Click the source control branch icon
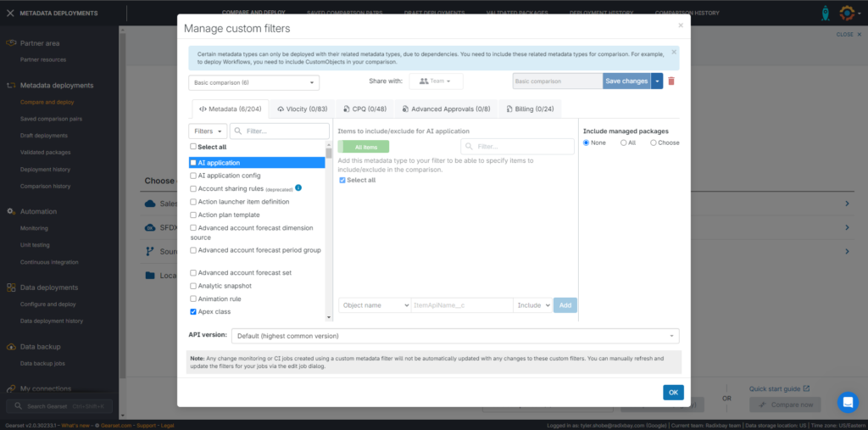Image resolution: width=868 pixels, height=430 pixels. [x=149, y=251]
